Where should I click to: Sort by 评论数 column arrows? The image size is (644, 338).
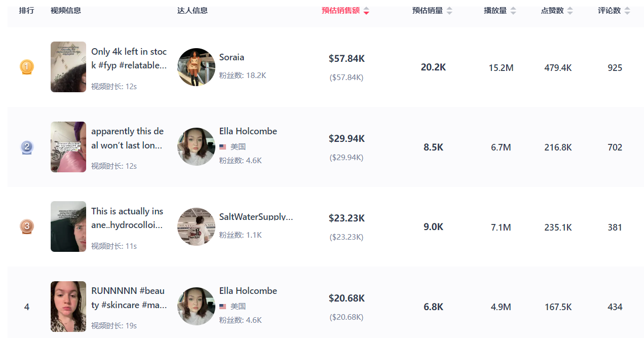coord(627,11)
